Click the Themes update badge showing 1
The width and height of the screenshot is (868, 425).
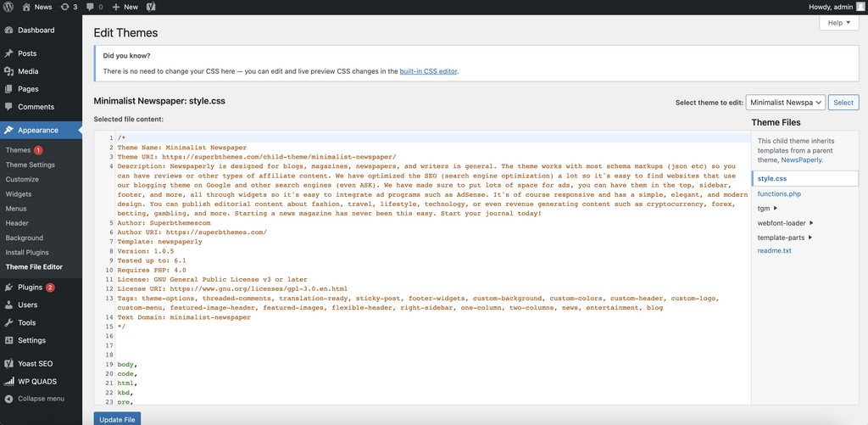(x=37, y=150)
